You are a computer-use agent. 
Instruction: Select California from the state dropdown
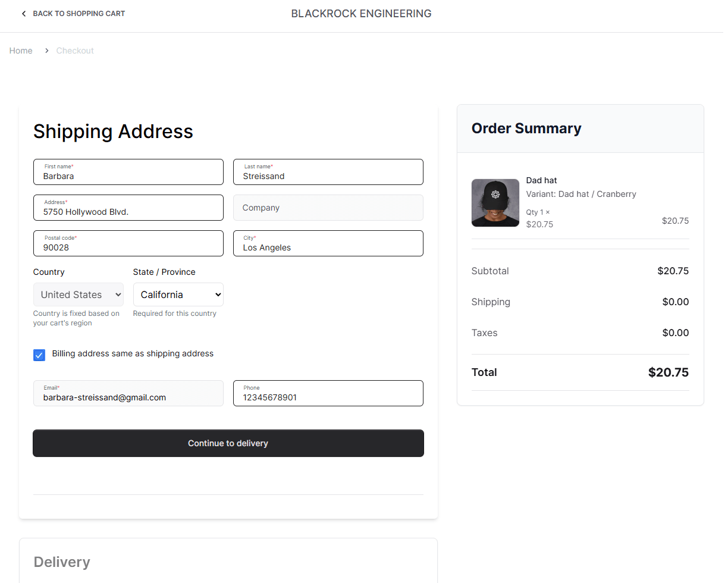click(x=178, y=294)
